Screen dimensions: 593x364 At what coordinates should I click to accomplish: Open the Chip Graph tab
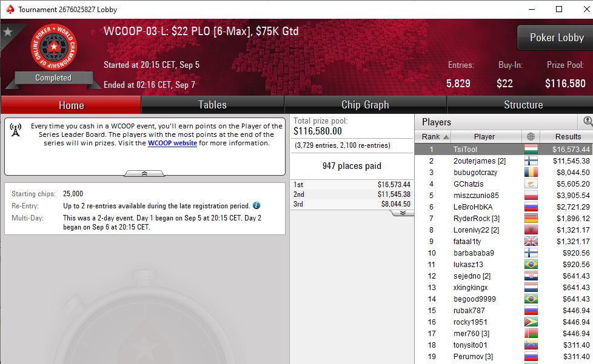click(x=366, y=105)
